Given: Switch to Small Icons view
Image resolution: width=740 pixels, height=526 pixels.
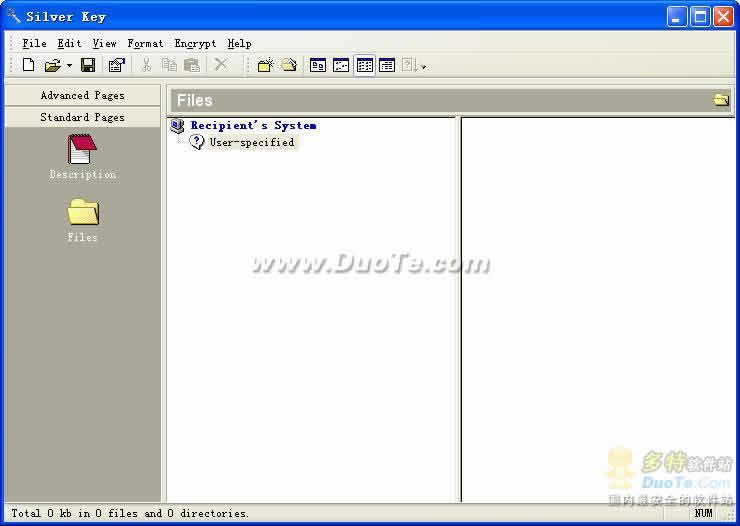Looking at the screenshot, I should [341, 65].
